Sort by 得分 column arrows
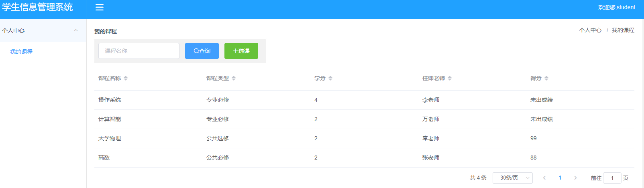 tap(546, 78)
